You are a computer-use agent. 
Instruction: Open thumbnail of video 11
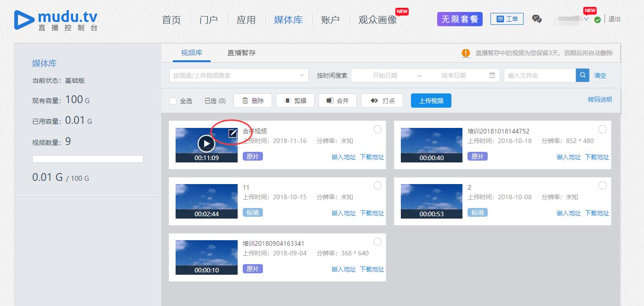206,201
